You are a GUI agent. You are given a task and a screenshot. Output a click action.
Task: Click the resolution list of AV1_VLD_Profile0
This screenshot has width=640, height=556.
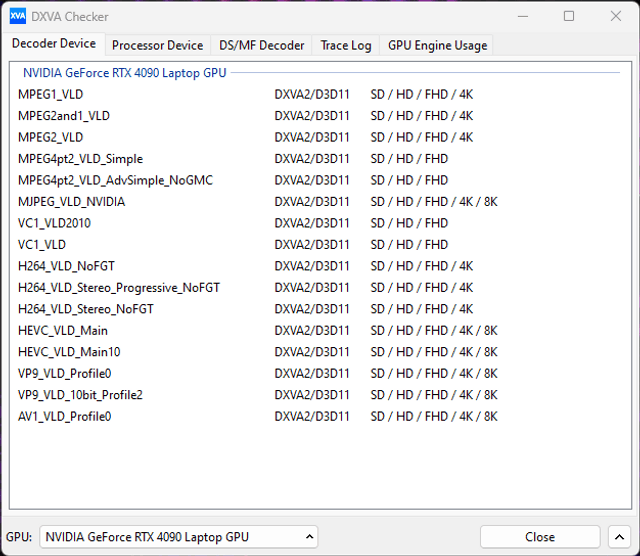pyautogui.click(x=434, y=416)
